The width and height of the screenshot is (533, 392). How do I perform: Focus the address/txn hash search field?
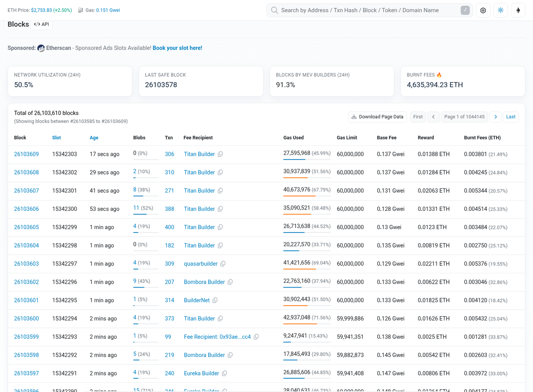(369, 10)
